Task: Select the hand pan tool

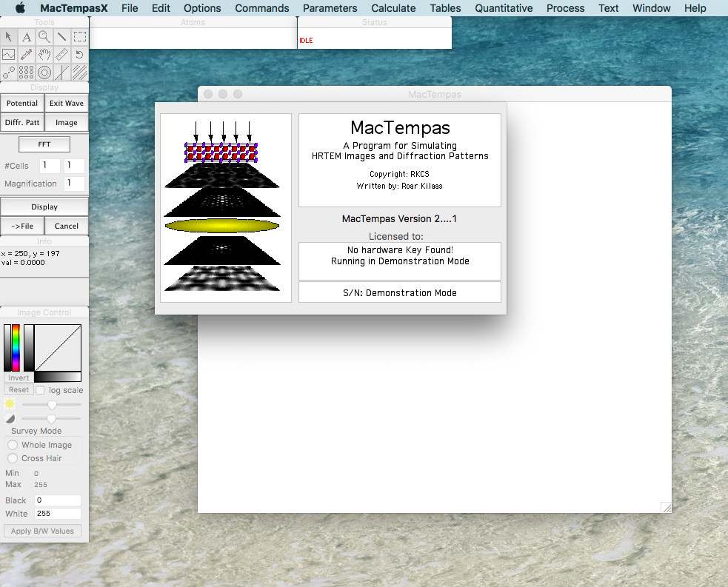Action: tap(44, 55)
